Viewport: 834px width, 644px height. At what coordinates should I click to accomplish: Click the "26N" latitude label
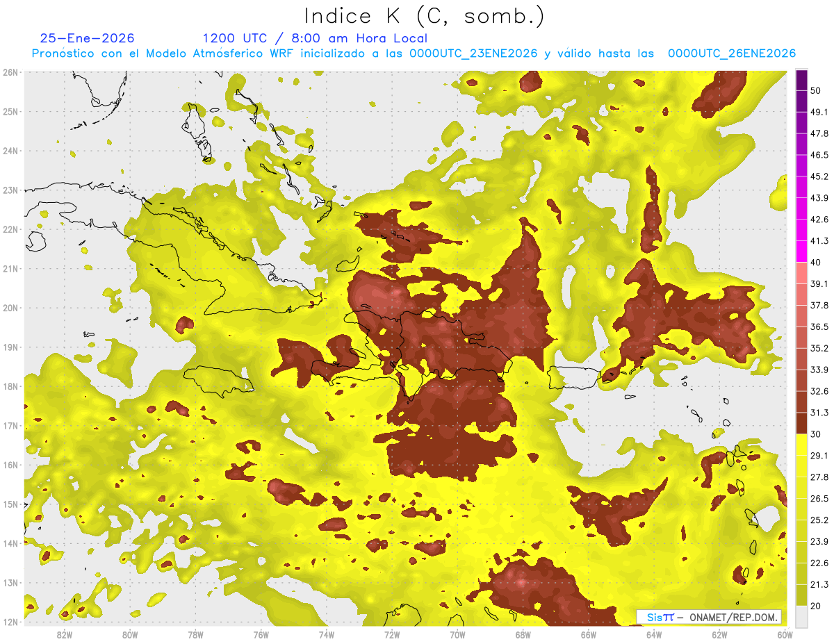coord(10,72)
